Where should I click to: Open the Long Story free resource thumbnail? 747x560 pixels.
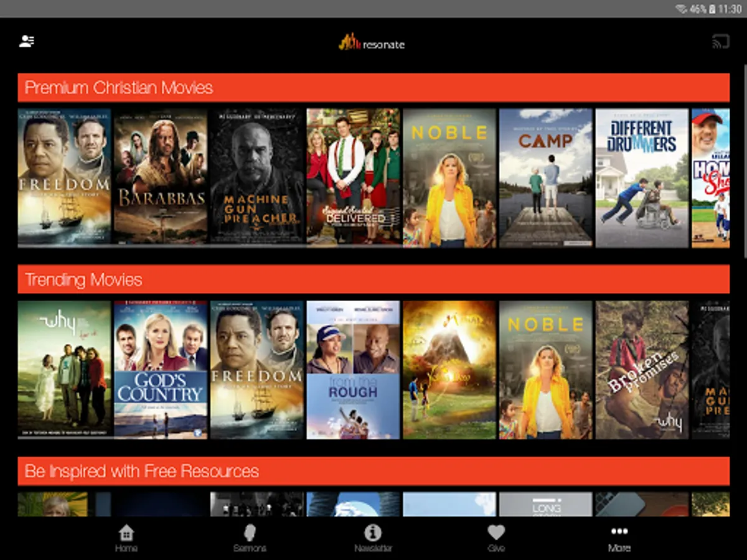pos(546,505)
